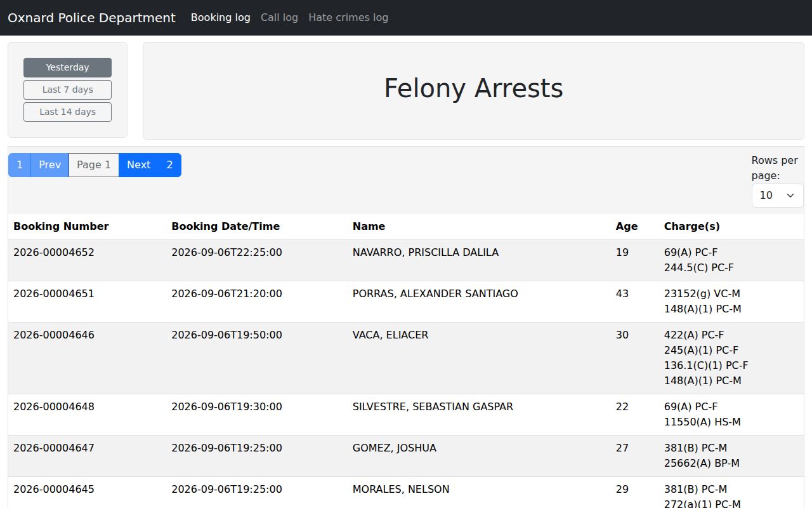812x508 pixels.
Task: Select the Yesterday filter button
Action: (x=67, y=67)
